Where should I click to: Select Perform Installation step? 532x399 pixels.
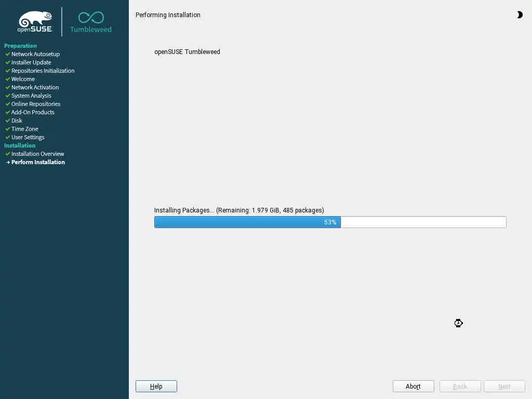click(x=38, y=162)
